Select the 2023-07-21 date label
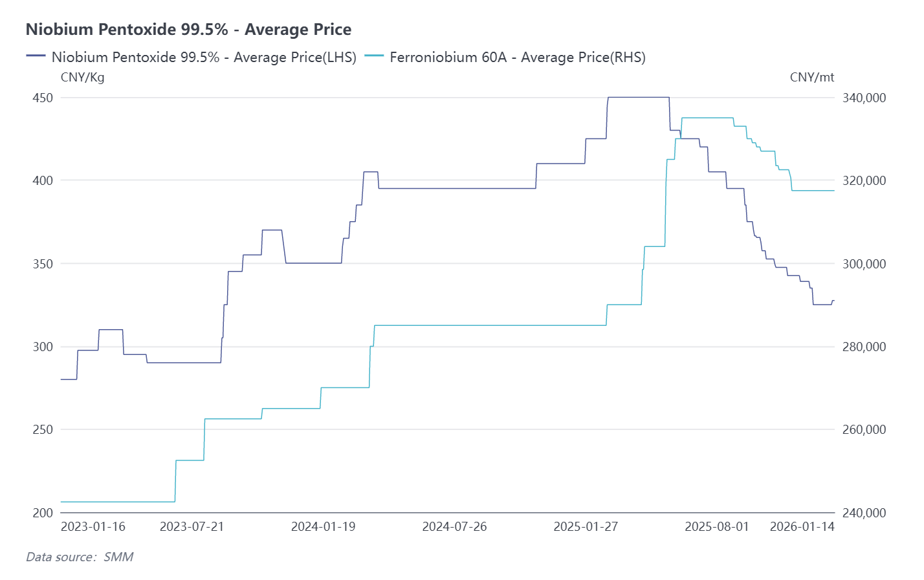Viewport: 924px width, 580px height. [192, 526]
